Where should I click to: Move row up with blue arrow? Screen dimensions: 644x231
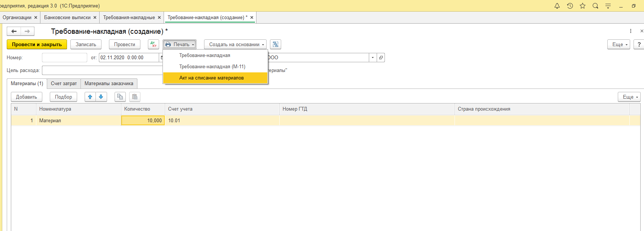90,97
